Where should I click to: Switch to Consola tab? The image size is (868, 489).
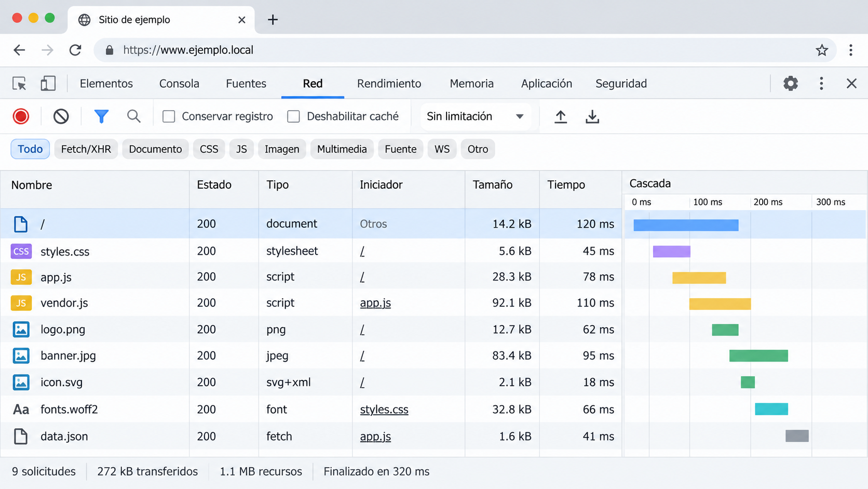tap(179, 84)
